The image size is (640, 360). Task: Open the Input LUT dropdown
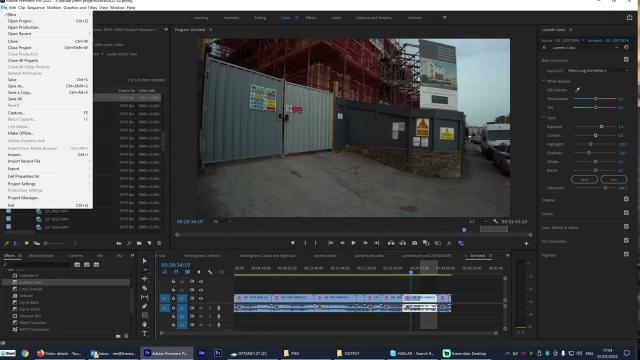point(598,71)
